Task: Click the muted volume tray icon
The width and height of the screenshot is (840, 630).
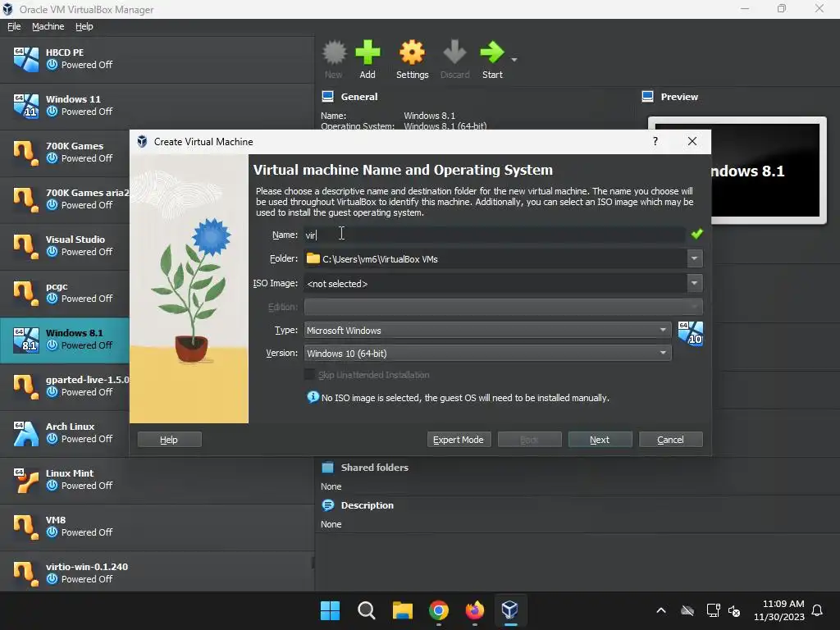Action: pos(734,610)
